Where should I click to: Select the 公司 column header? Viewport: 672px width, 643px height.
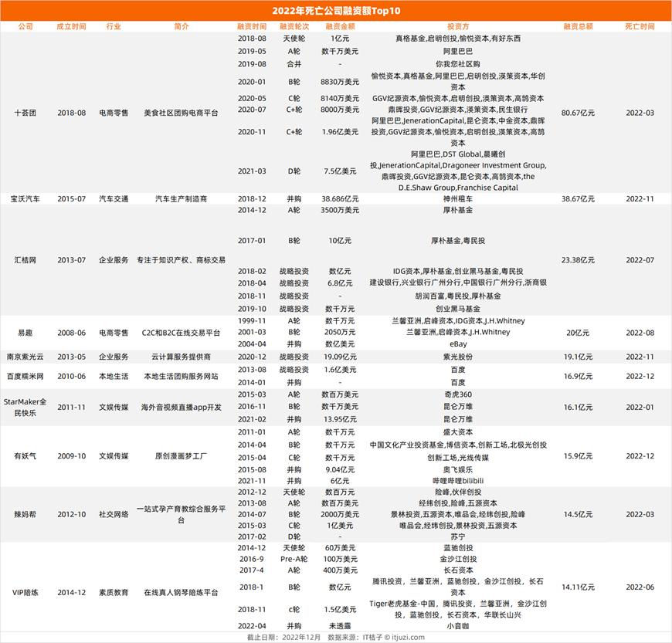(x=25, y=26)
